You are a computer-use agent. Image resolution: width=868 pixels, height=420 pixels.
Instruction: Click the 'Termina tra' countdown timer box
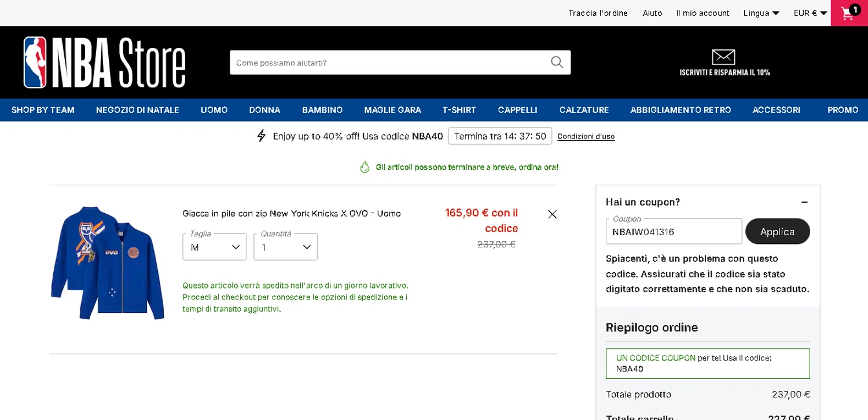pos(500,136)
